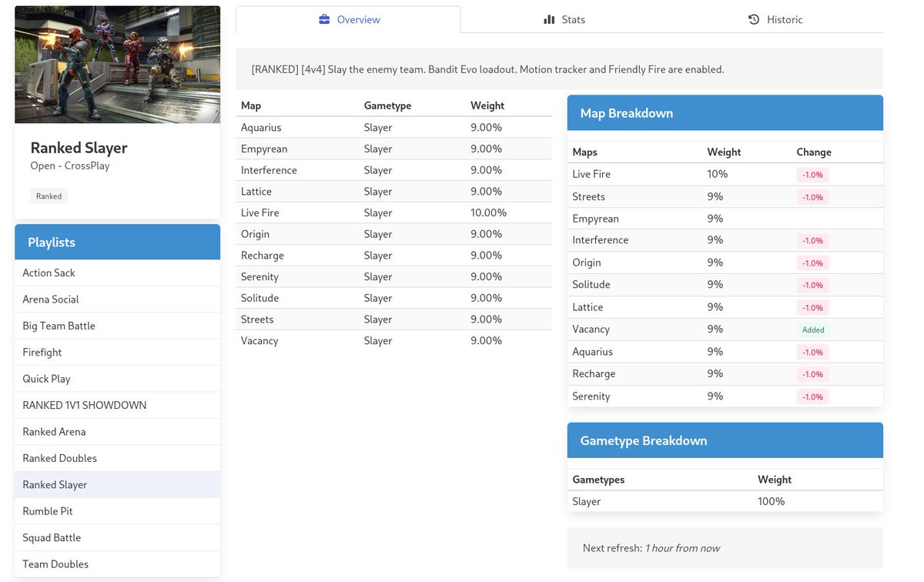This screenshot has height=582, width=924.
Task: Click the history clock icon beside Historic
Action: point(754,19)
